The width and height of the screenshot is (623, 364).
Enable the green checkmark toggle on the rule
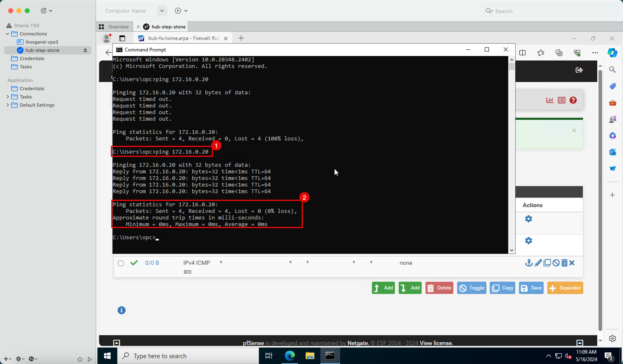134,262
